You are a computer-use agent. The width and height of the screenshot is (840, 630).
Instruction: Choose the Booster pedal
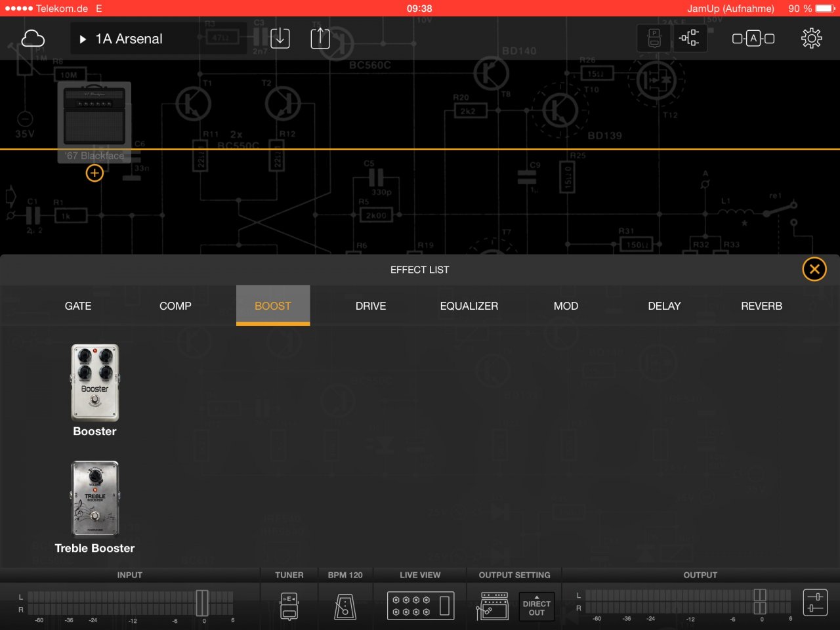pos(95,383)
